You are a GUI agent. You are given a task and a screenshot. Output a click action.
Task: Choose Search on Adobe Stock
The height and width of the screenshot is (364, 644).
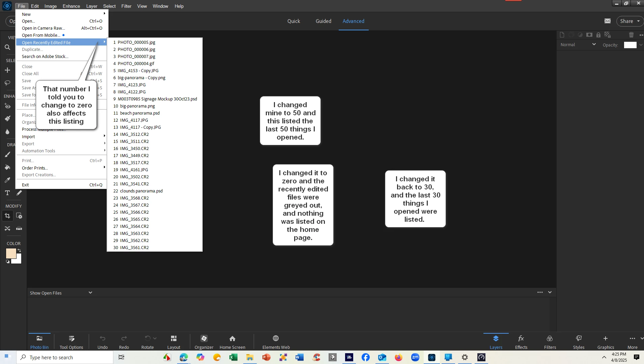61,56
